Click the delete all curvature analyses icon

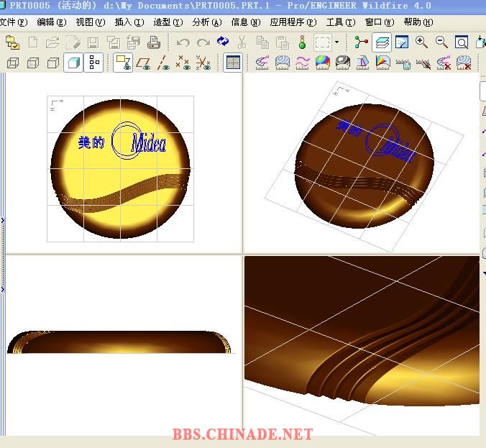[x=444, y=63]
